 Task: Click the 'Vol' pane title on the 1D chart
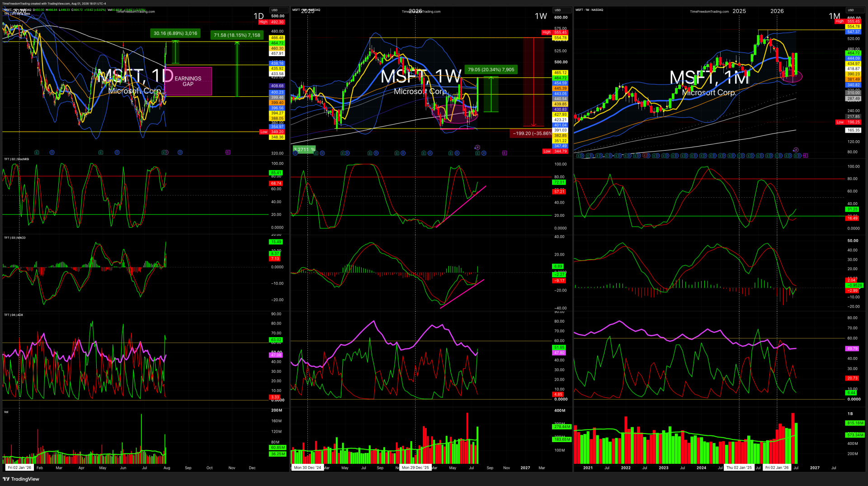coord(6,412)
